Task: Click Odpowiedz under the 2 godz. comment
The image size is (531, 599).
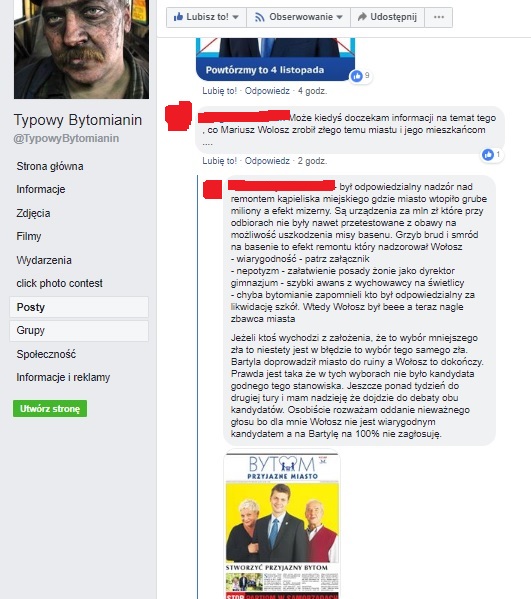Action: (267, 161)
